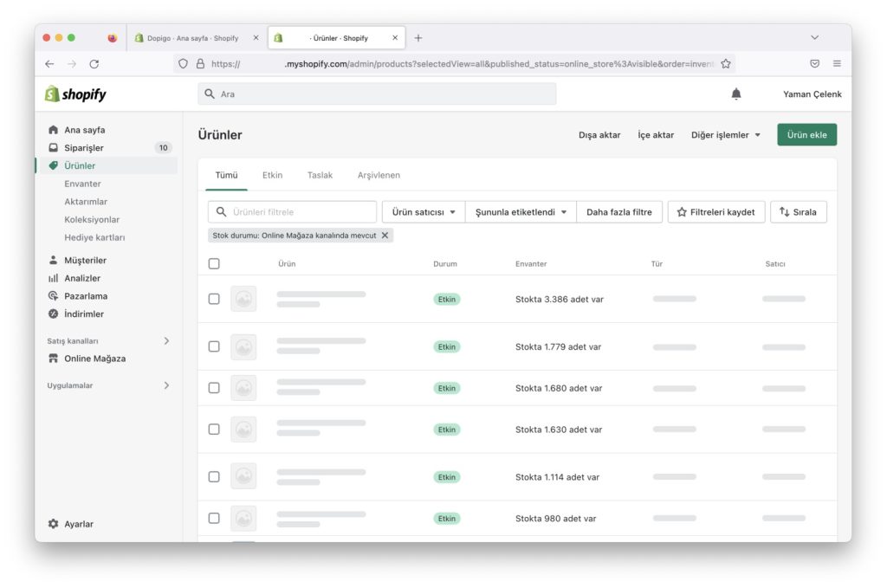Go back with browser back arrow
887x588 pixels.
[49, 64]
